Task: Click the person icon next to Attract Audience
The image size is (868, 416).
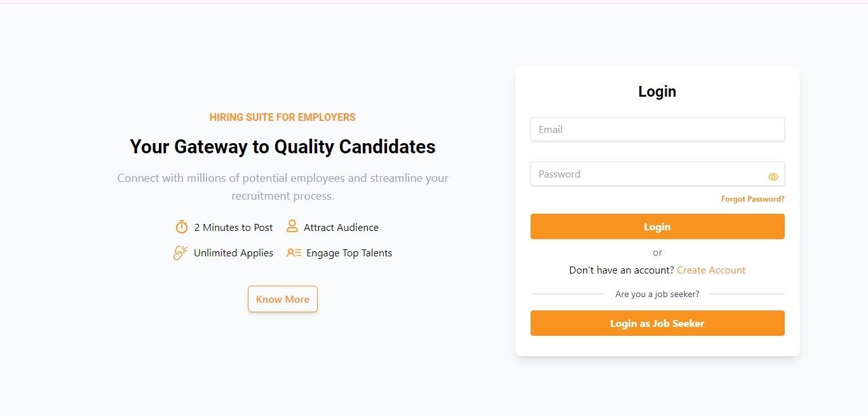Action: click(292, 226)
